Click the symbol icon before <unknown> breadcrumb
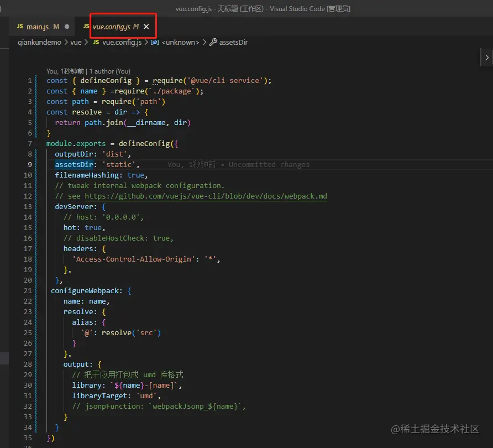The height and width of the screenshot is (448, 493). tap(155, 42)
